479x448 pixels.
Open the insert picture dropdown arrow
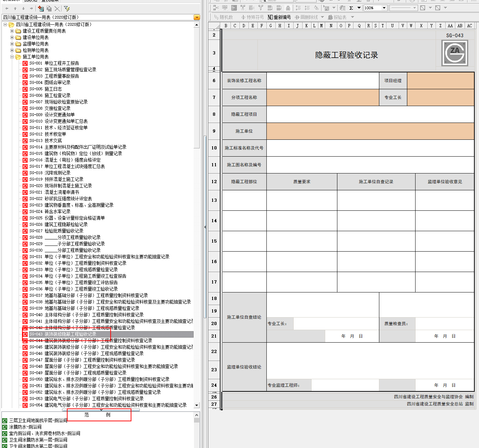click(334, 8)
